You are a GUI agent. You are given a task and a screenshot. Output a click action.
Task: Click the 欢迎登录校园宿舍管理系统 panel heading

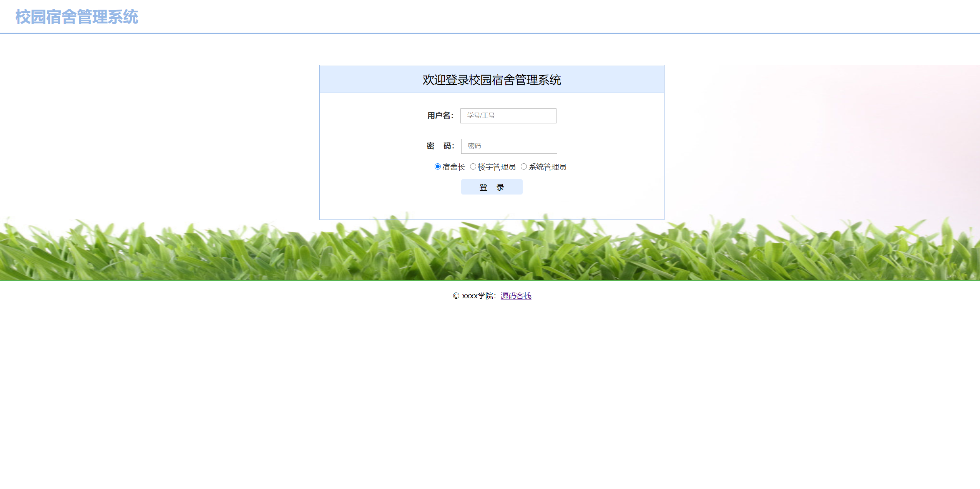492,80
